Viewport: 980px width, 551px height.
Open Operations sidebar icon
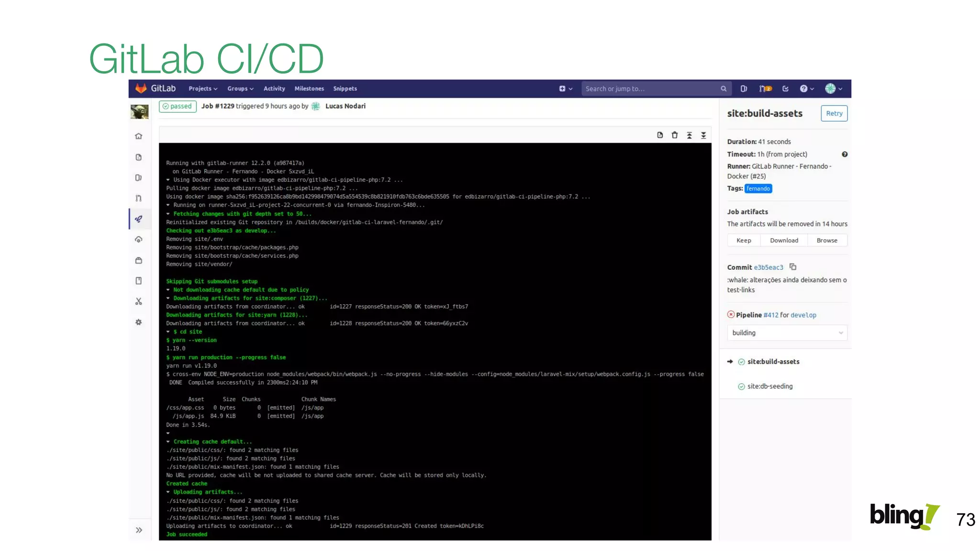pyautogui.click(x=139, y=240)
